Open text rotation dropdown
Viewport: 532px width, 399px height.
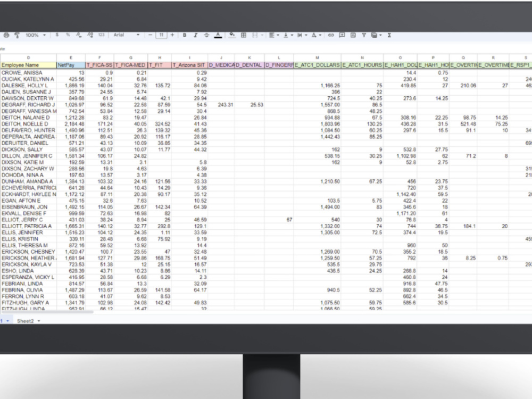(x=316, y=35)
